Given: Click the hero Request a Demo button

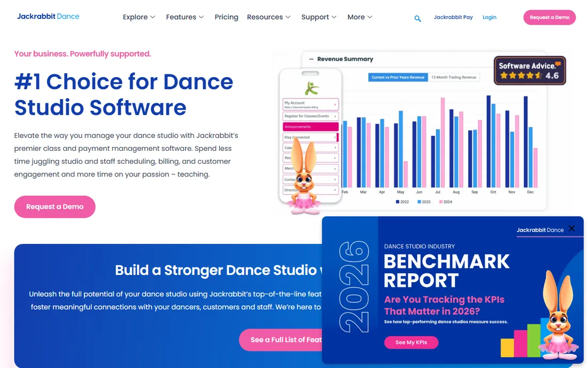Looking at the screenshot, I should point(55,206).
